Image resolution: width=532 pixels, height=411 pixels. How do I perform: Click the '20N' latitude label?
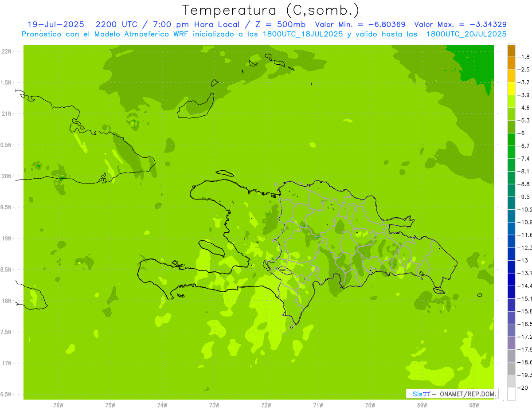[x=8, y=176]
